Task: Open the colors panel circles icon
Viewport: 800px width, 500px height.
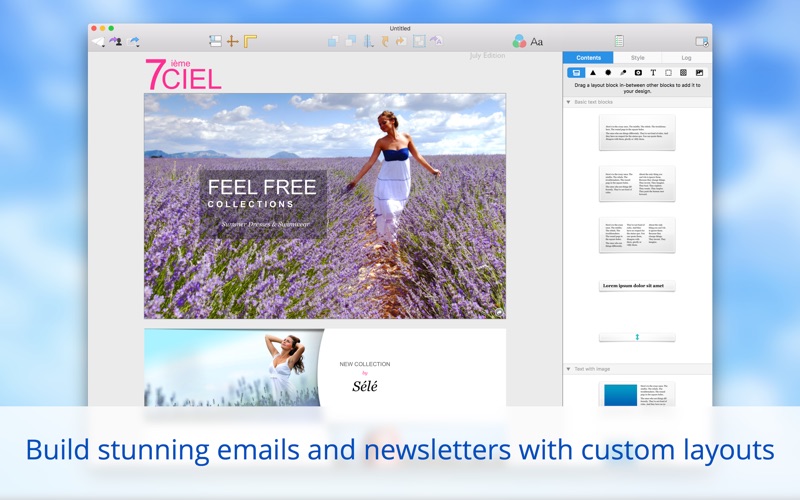Action: click(x=519, y=41)
